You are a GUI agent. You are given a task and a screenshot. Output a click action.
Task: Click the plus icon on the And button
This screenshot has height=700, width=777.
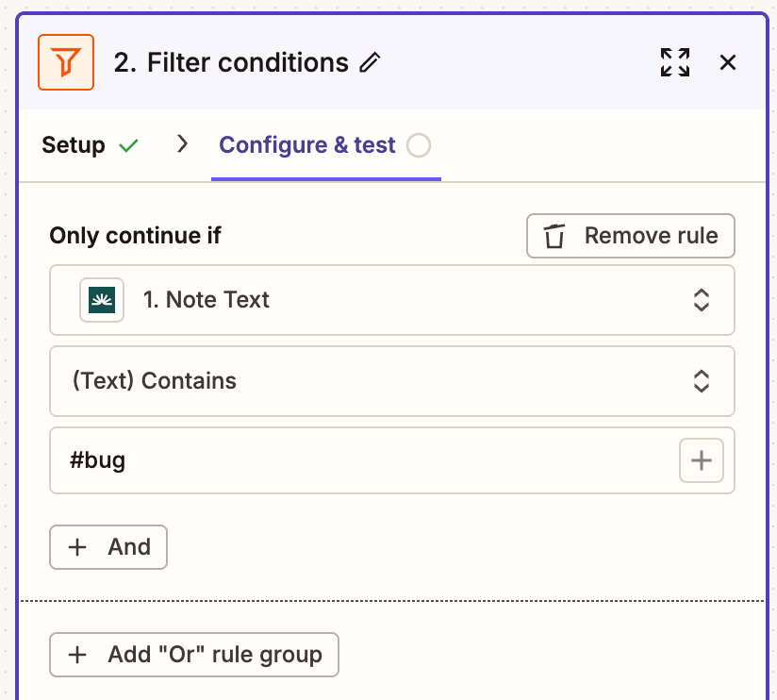[x=78, y=547]
